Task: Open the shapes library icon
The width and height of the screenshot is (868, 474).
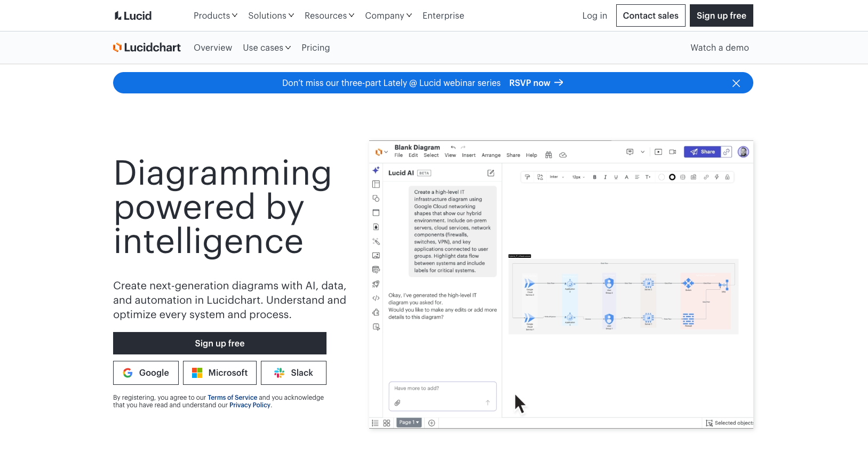Action: click(376, 199)
